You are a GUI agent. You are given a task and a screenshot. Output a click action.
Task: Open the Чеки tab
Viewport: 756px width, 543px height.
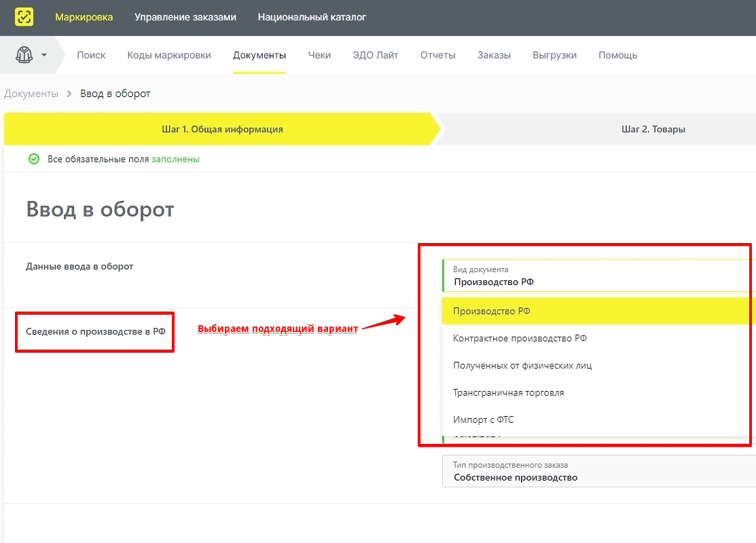pyautogui.click(x=320, y=56)
